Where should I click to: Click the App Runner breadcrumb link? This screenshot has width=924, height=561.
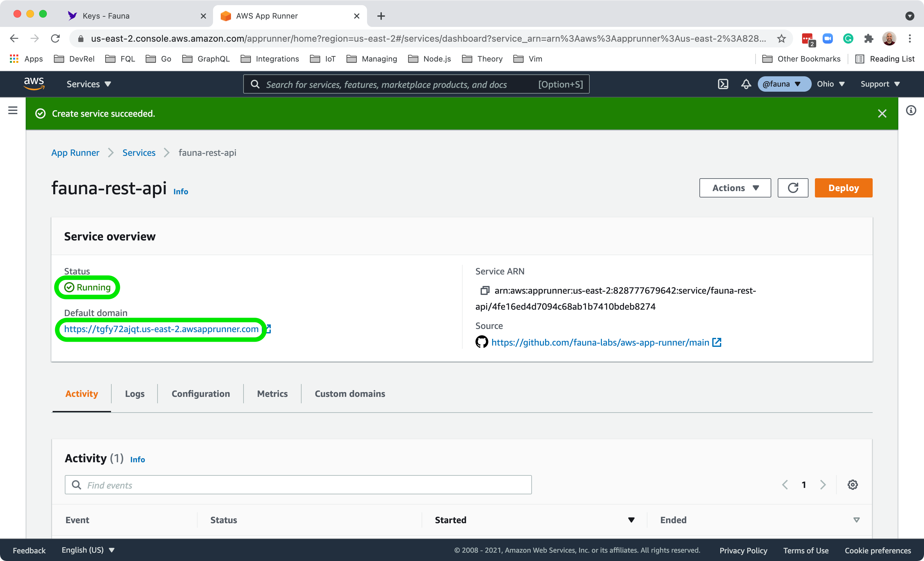point(75,152)
